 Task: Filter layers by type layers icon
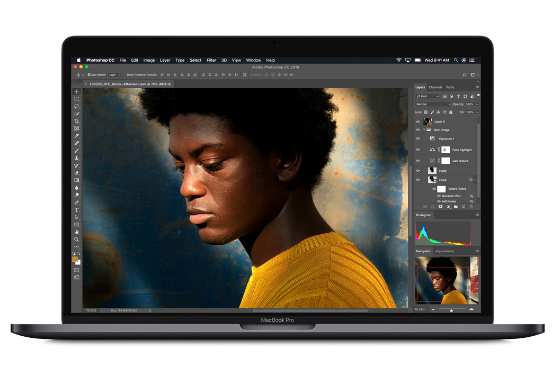point(458,96)
